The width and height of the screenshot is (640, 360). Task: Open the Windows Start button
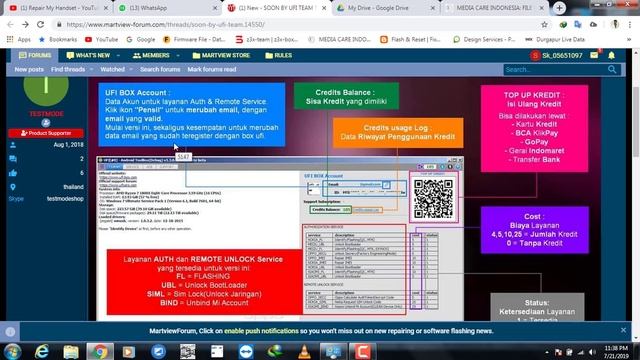coord(12,351)
